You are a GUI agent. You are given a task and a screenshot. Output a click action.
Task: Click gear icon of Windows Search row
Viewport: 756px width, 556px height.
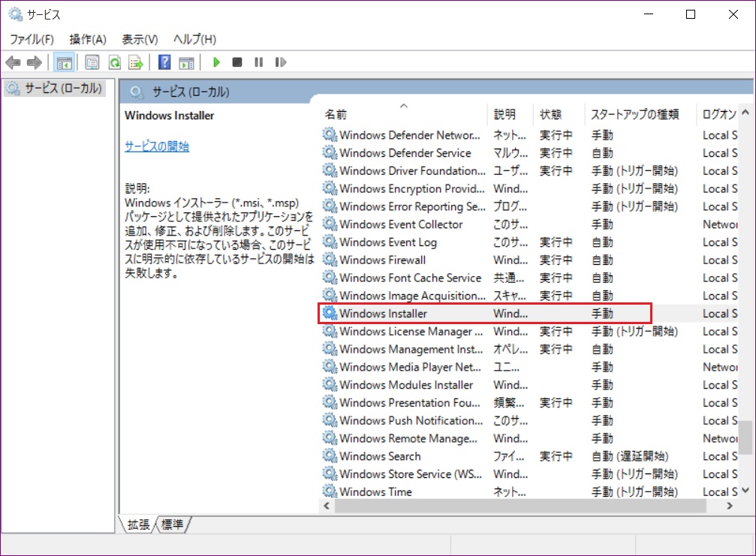tap(330, 455)
